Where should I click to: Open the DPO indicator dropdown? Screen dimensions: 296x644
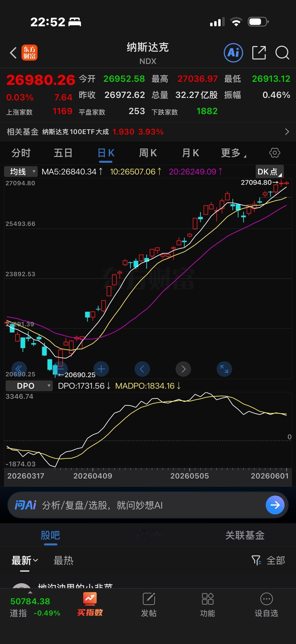29,386
